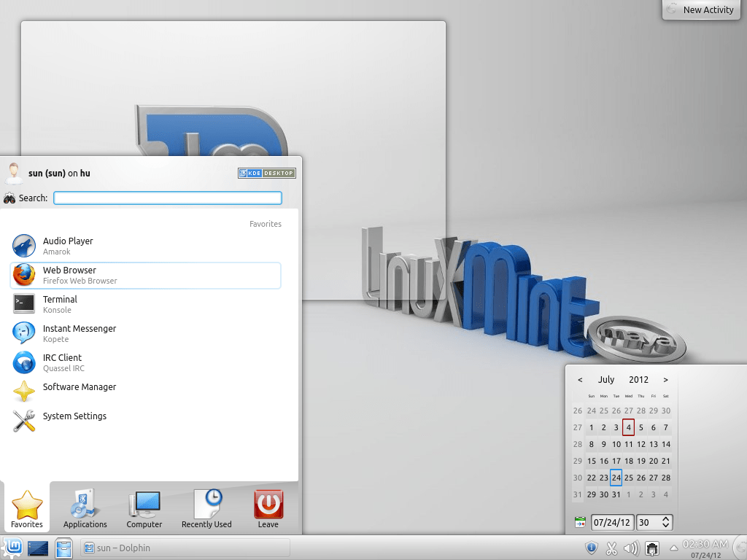Open Firefox Web Browser from Favorites

(73, 275)
